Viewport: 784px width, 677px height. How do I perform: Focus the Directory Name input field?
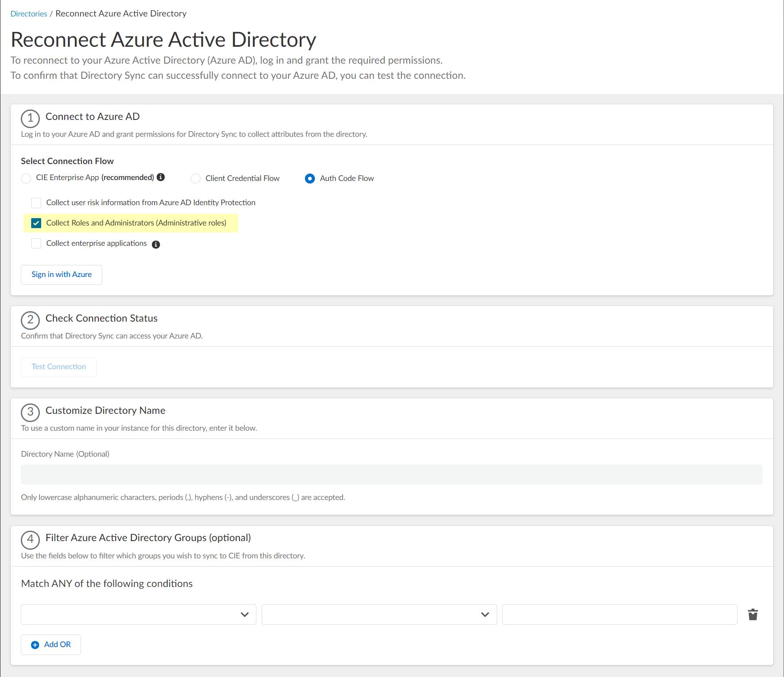coord(392,474)
